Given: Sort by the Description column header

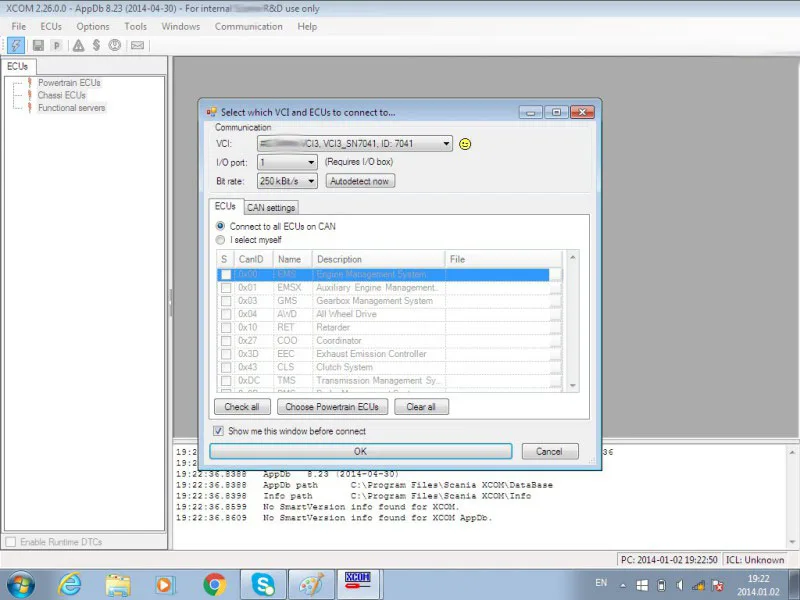Looking at the screenshot, I should pos(379,259).
